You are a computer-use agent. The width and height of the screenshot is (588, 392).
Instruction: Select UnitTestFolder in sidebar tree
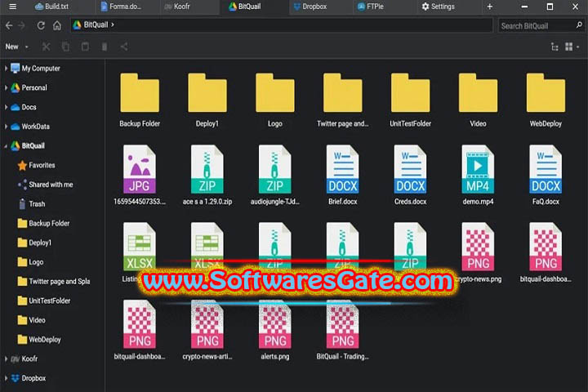[44, 301]
